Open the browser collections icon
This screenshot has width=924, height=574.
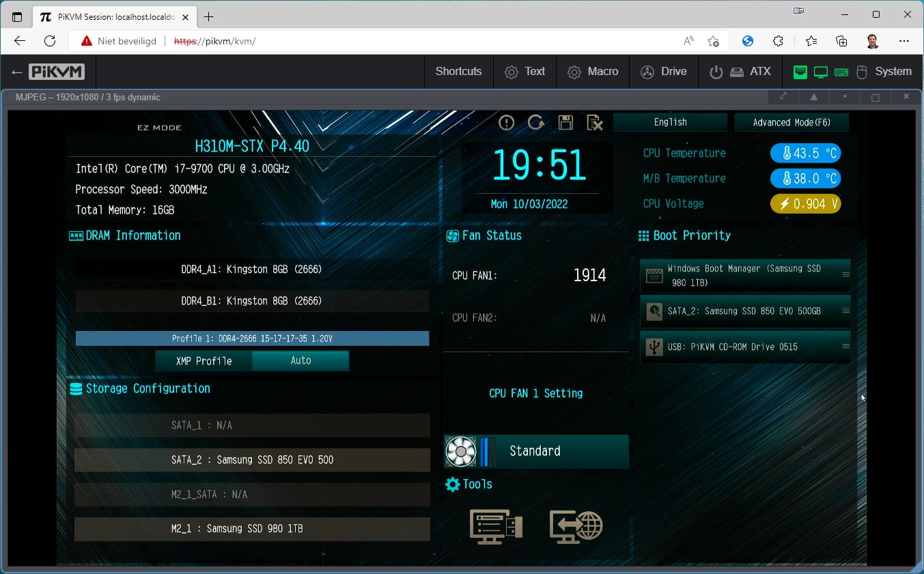pyautogui.click(x=841, y=41)
